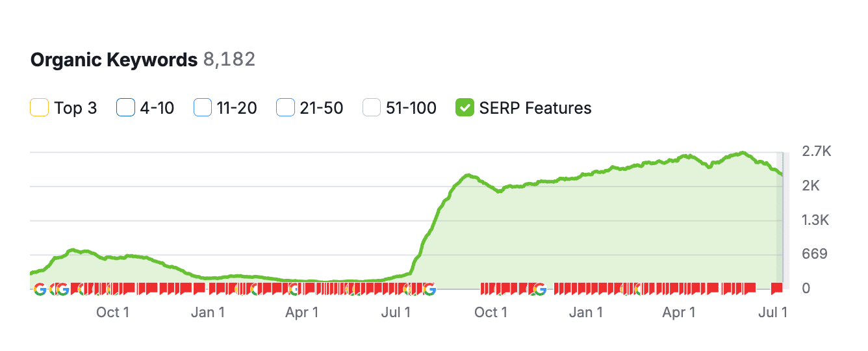Click the 669 axis label

815,253
